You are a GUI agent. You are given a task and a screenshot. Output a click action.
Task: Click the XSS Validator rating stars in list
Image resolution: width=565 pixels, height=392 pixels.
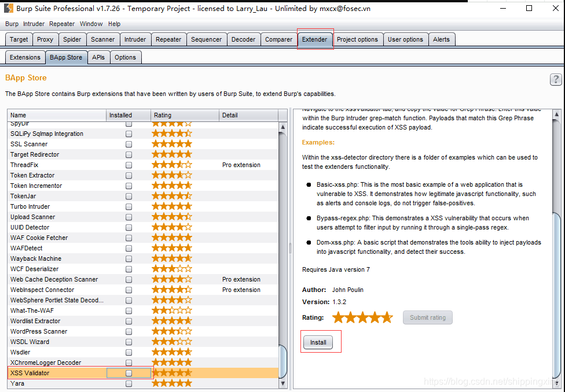point(172,373)
